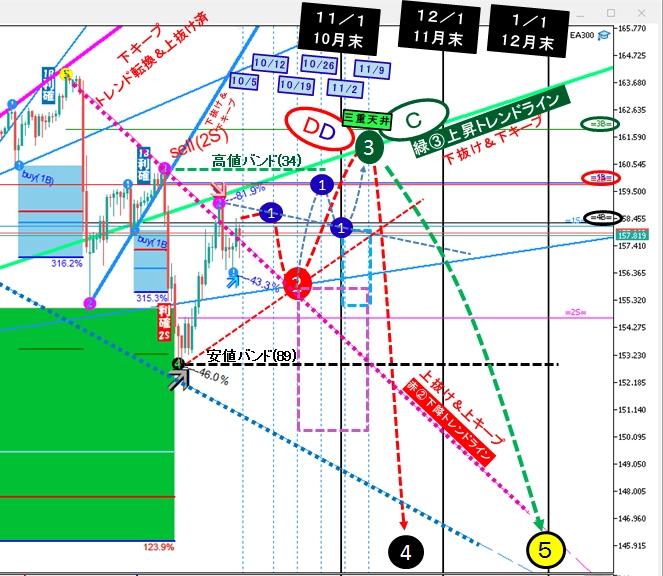Select the 三重天井 green label

(x=366, y=119)
